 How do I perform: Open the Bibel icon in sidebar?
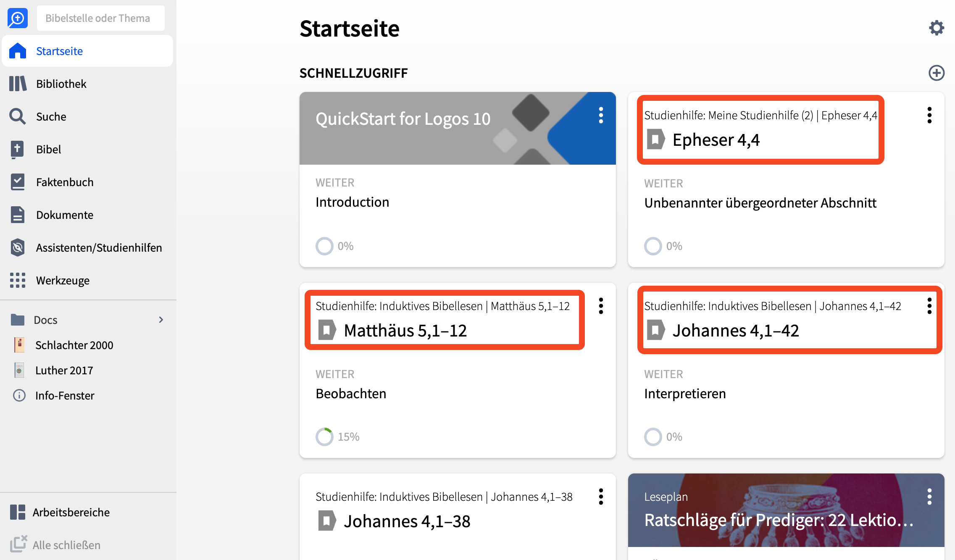17,149
